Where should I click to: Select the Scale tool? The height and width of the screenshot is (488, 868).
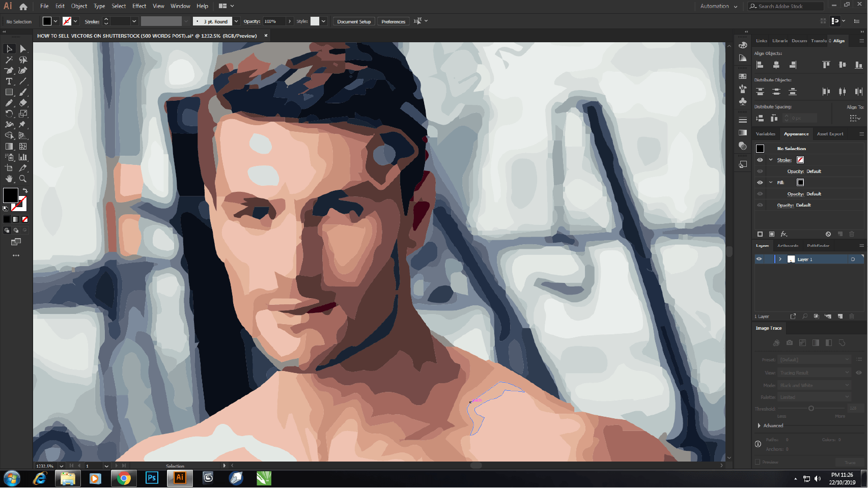click(x=23, y=113)
